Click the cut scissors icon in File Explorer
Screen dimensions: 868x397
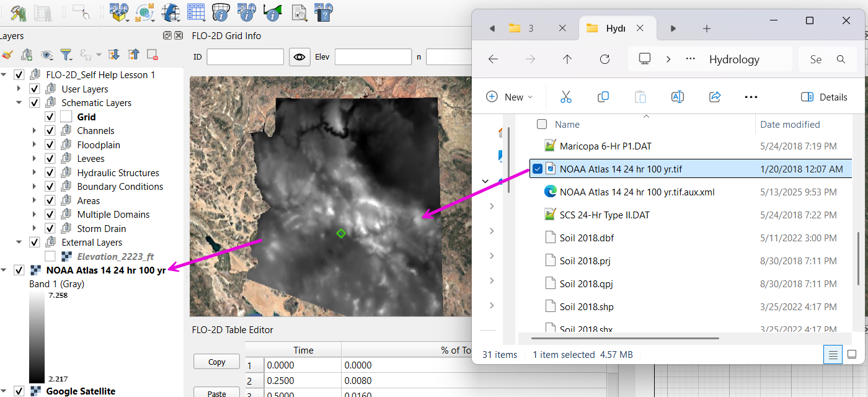[565, 97]
